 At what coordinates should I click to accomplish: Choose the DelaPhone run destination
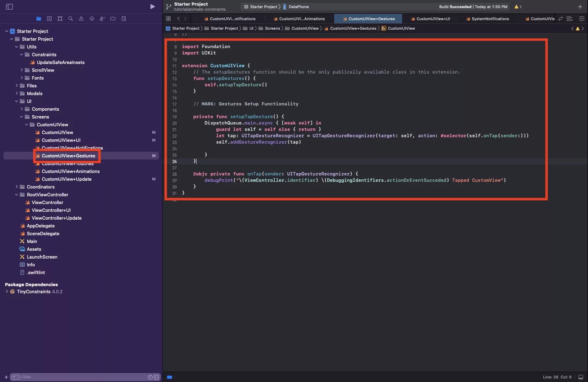pos(296,7)
